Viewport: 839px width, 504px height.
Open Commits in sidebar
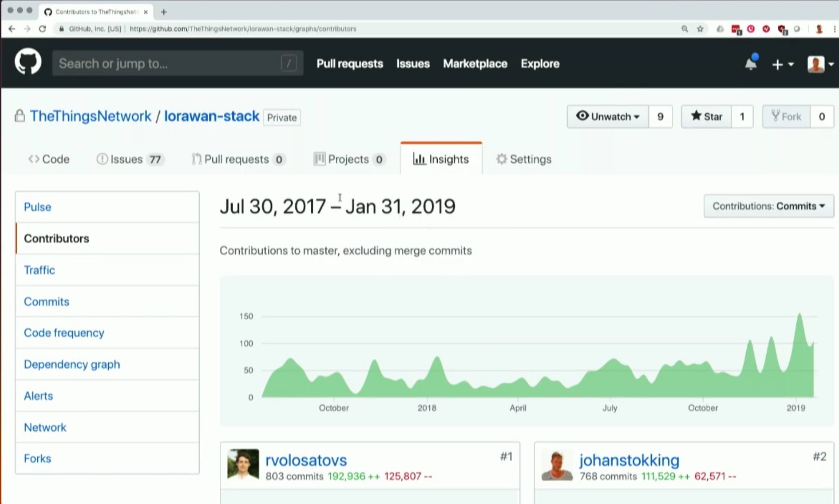[107, 301]
